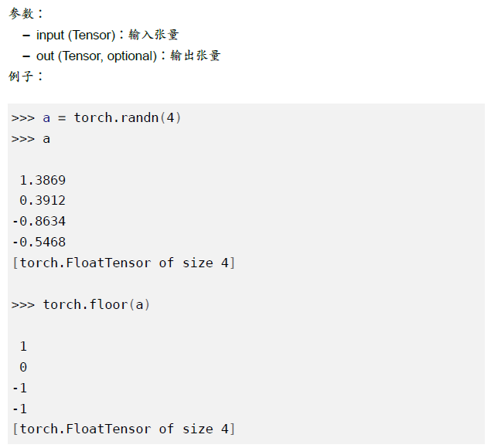This screenshot has width=491, height=448.
Task: Click the last -1 floor result
Action: click(20, 409)
